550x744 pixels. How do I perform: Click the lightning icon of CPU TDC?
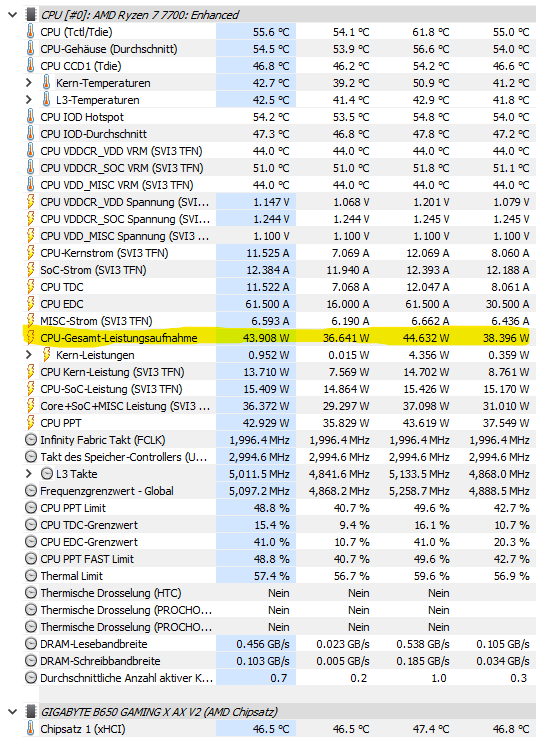30,287
